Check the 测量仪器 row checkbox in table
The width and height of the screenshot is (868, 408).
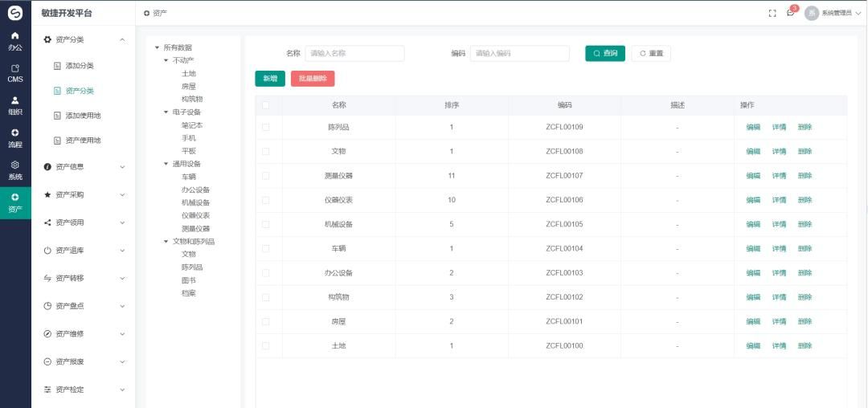point(266,176)
